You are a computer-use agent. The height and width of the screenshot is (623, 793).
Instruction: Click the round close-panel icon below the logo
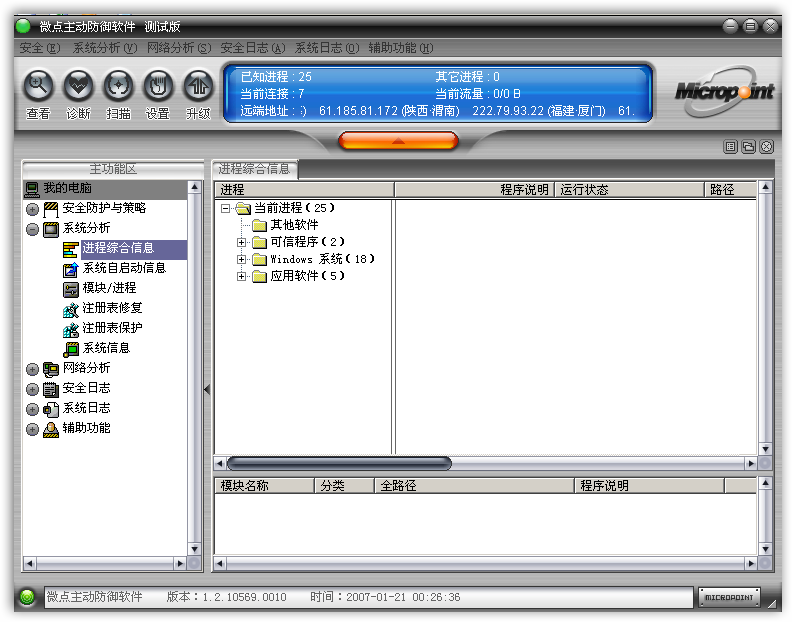pos(767,147)
